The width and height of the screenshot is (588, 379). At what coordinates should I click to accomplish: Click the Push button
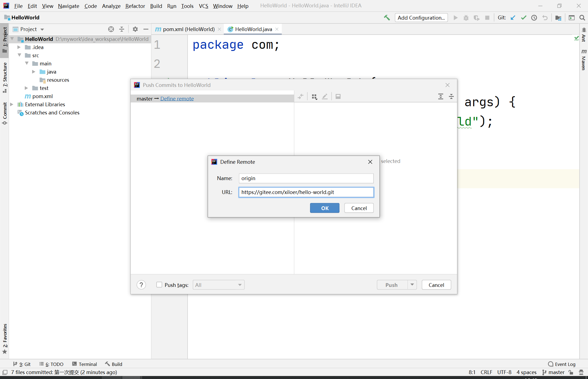(x=392, y=285)
